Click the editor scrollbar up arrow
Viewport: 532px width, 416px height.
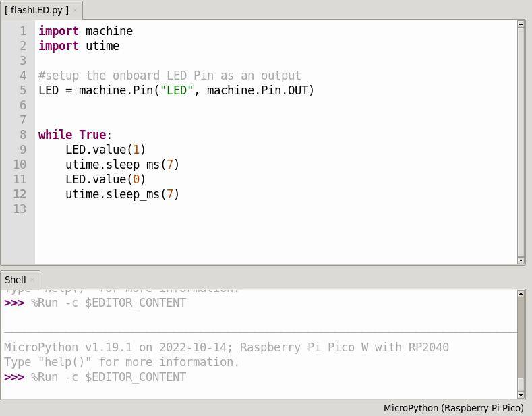tap(521, 24)
